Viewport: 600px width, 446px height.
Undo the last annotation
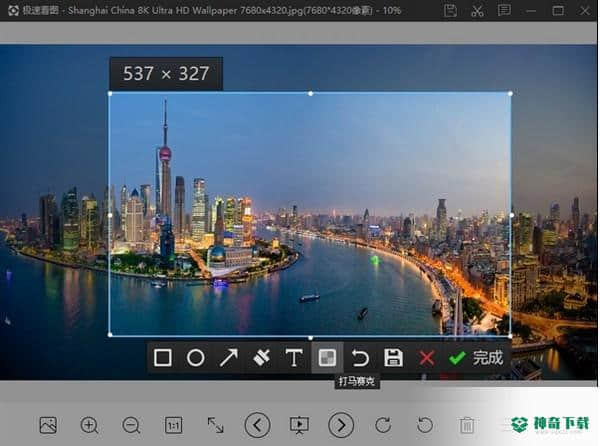pos(360,358)
